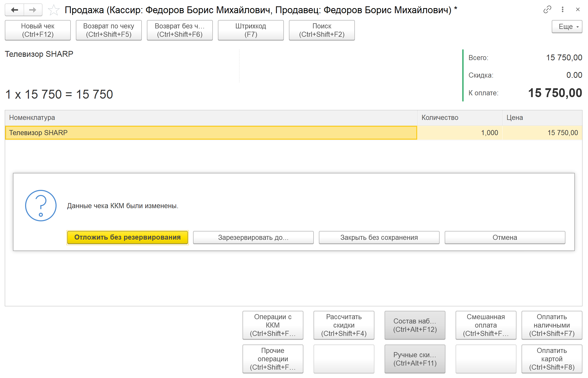This screenshot has height=378, width=588.
Task: Select Телевизор SHARP table row
Action: pos(211,133)
